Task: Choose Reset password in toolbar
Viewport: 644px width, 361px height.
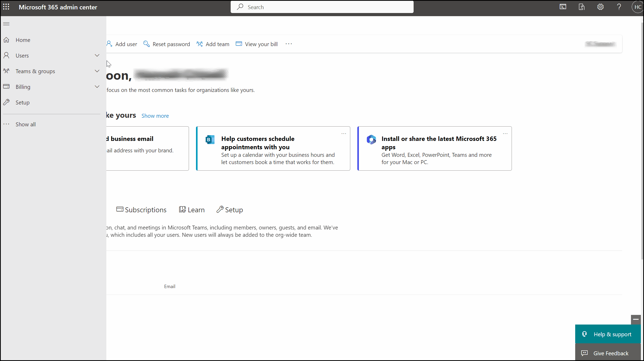Action: [x=167, y=44]
